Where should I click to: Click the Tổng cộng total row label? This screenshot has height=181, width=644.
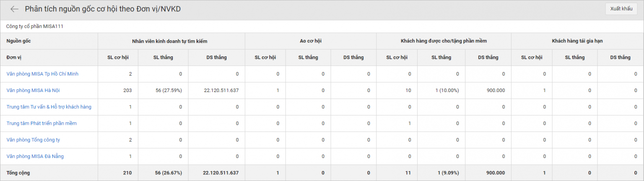coord(18,173)
